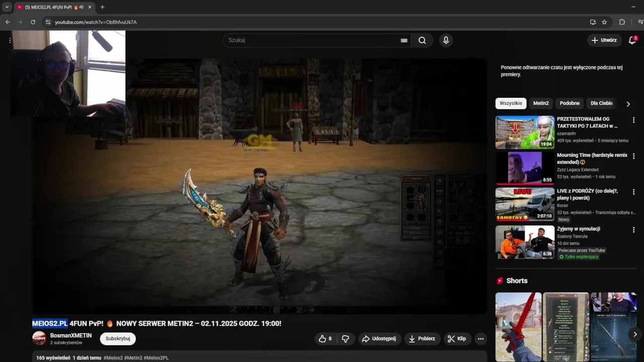The width and height of the screenshot is (644, 362).
Task: Click the #Meios2 hashtag
Action: pos(113,358)
